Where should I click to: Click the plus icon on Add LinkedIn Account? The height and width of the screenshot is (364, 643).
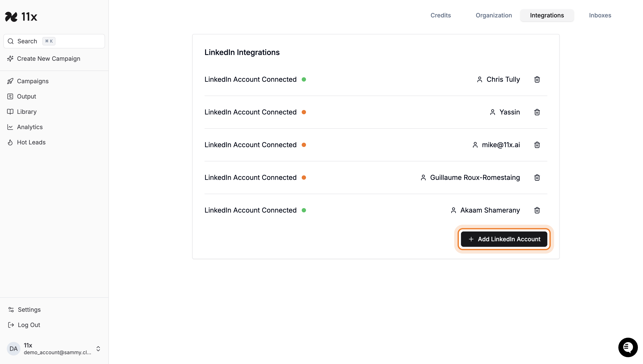coord(471,239)
